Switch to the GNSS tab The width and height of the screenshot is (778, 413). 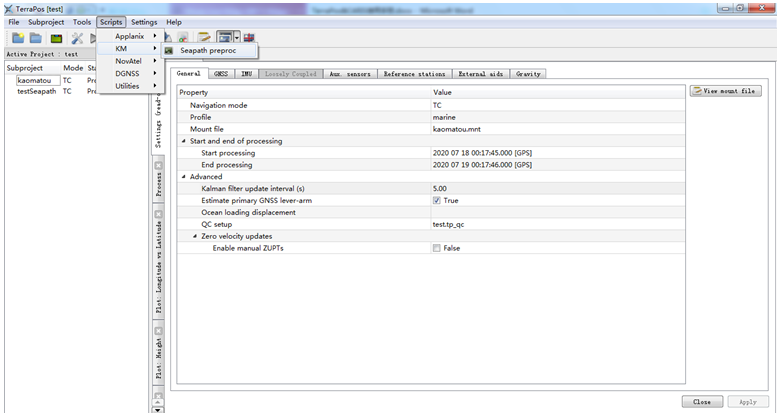pos(221,74)
